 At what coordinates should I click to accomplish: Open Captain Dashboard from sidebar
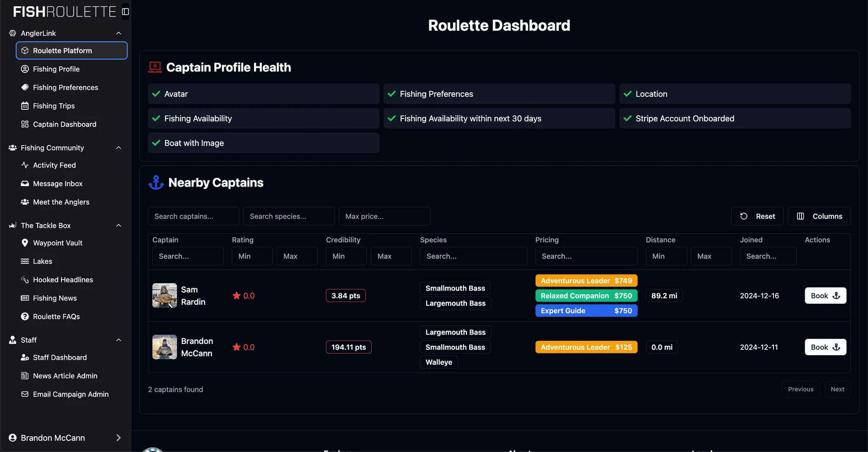pyautogui.click(x=64, y=124)
